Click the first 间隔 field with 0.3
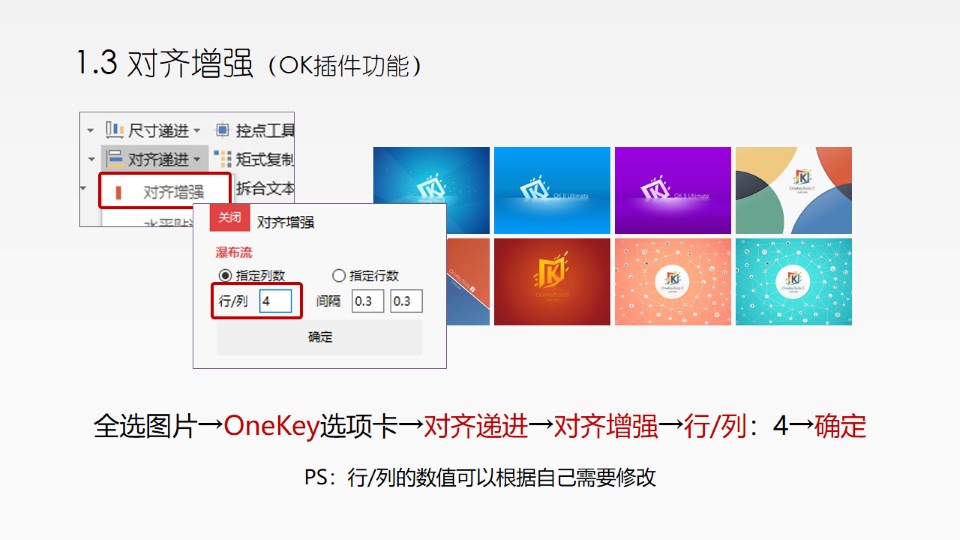 coord(367,301)
